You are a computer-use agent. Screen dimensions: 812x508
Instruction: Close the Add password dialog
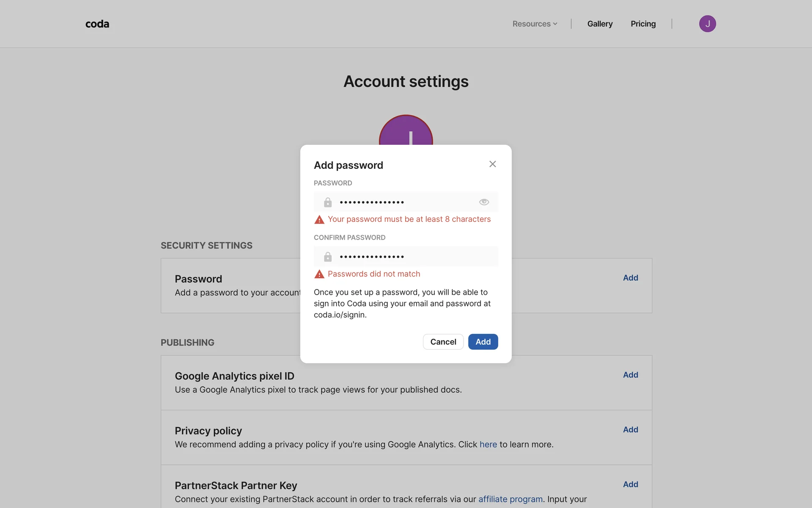[492, 164]
